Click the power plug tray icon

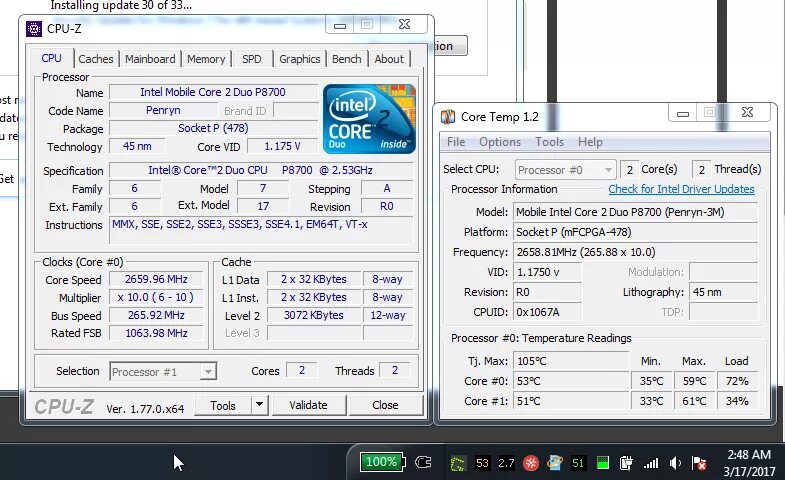coord(626,463)
